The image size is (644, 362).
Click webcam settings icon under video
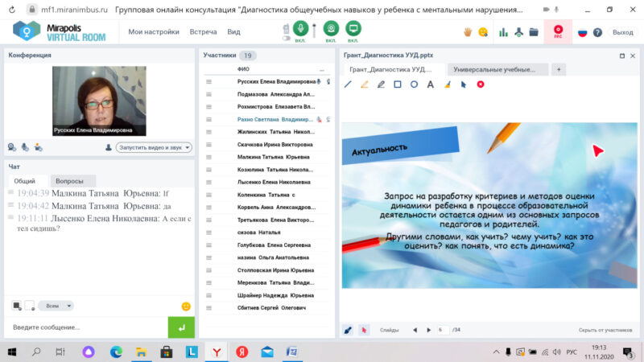(x=12, y=147)
